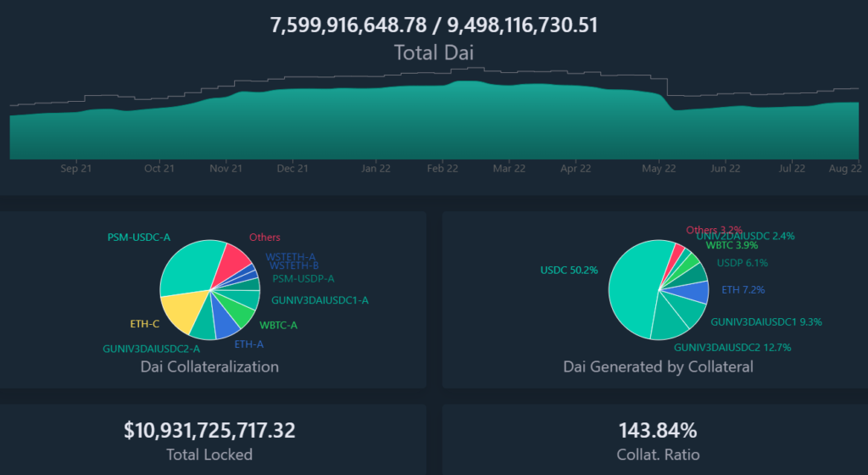Open the Dai Generated by Collateral title

(658, 367)
